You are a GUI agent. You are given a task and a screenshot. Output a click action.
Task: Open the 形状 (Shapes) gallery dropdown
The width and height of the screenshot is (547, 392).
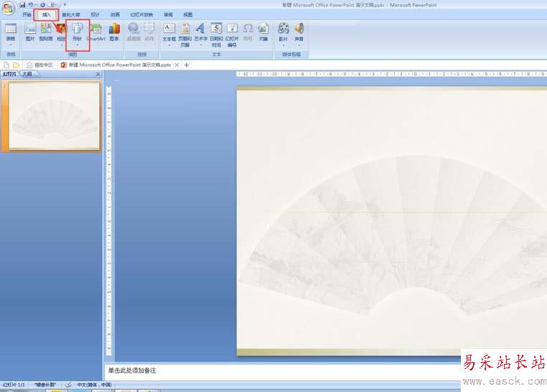[78, 34]
